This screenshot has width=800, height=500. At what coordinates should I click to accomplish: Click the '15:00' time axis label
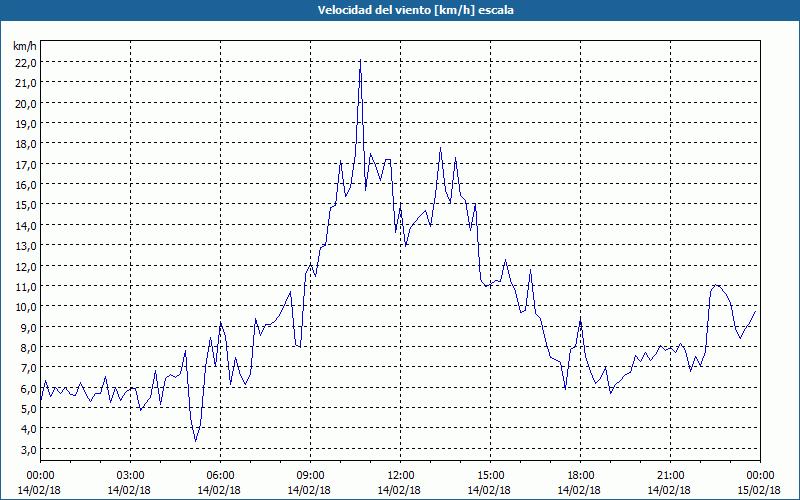click(x=490, y=476)
